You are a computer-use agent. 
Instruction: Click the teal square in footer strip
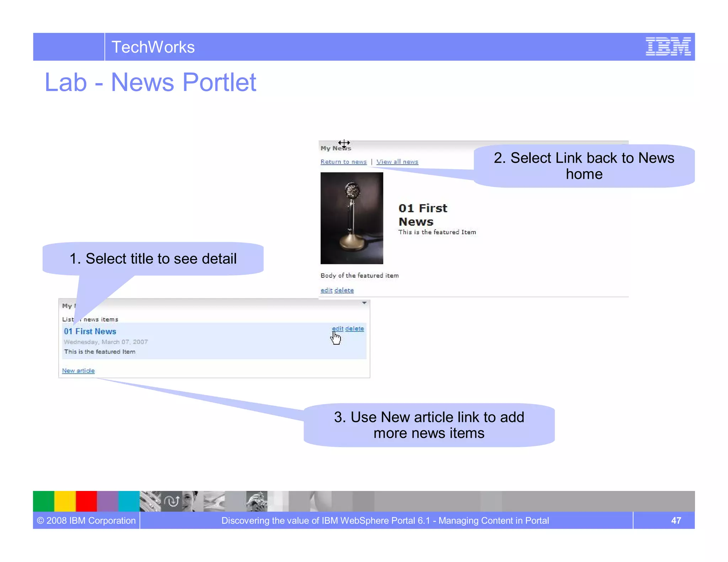129,501
